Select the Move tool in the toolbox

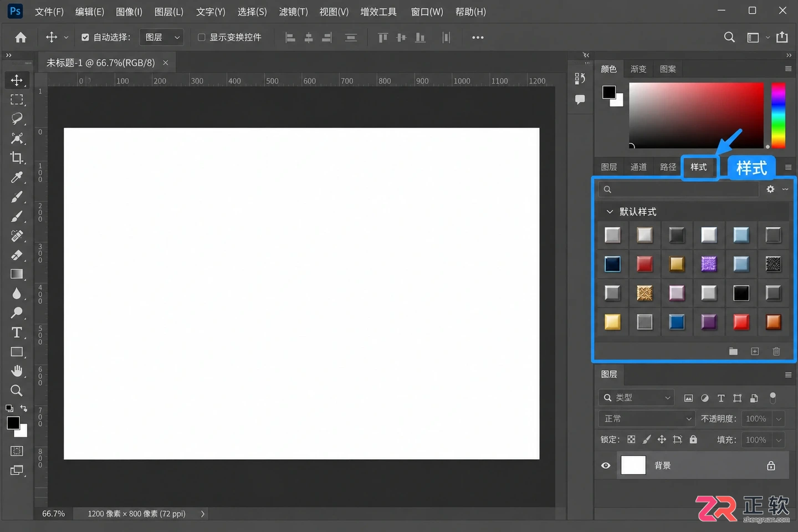(x=17, y=80)
